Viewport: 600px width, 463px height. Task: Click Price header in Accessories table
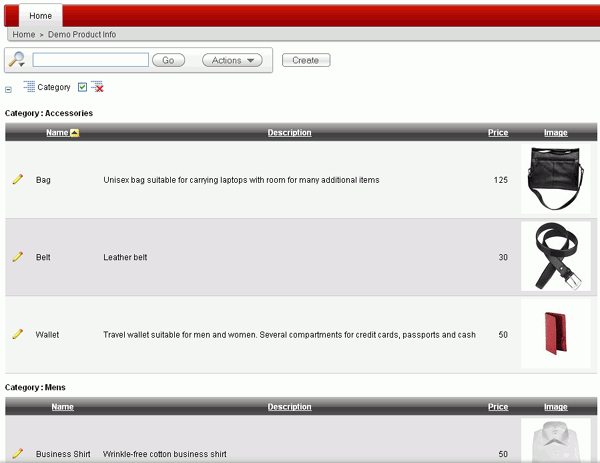click(498, 132)
